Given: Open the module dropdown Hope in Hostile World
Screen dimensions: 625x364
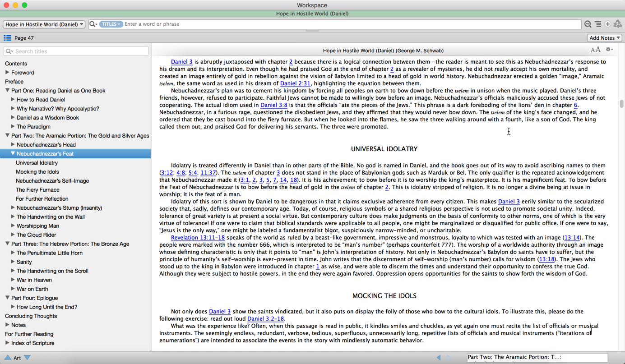Looking at the screenshot, I should [x=44, y=24].
